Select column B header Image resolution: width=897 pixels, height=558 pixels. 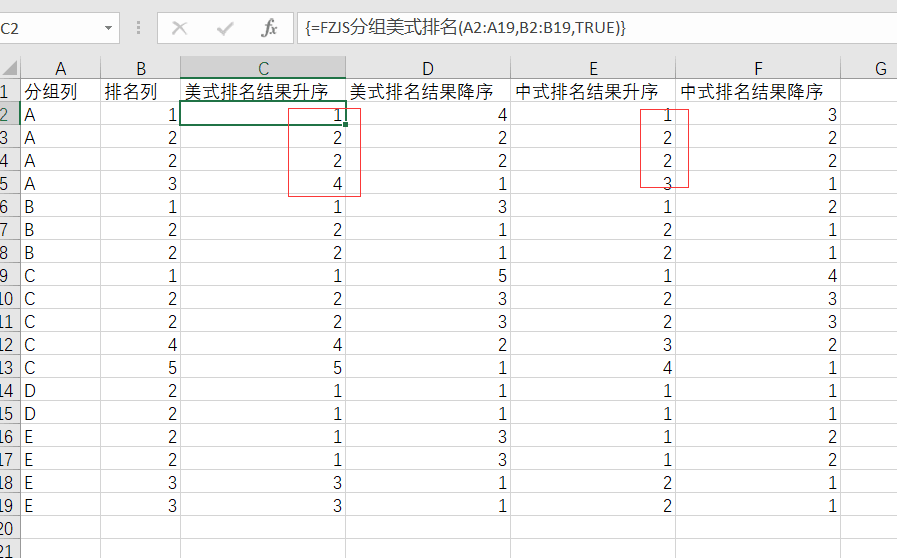[141, 68]
